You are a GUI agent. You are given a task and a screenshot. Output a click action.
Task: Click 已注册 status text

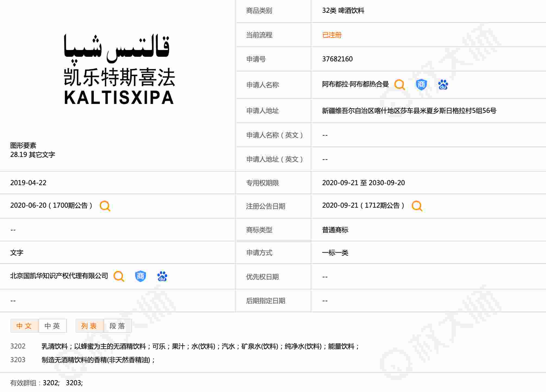[x=332, y=35]
